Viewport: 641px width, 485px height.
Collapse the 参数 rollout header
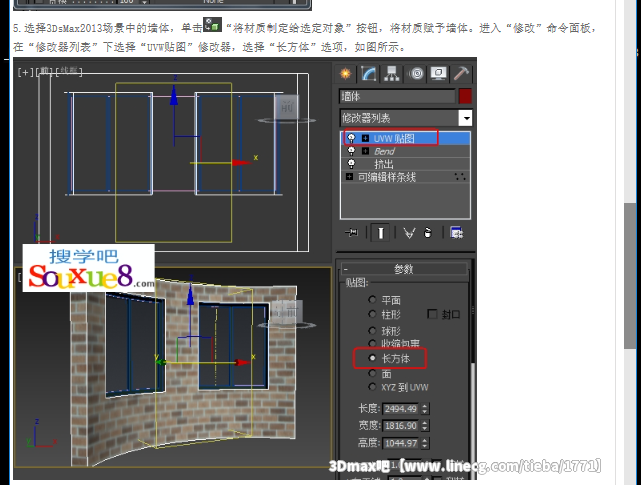pyautogui.click(x=404, y=269)
